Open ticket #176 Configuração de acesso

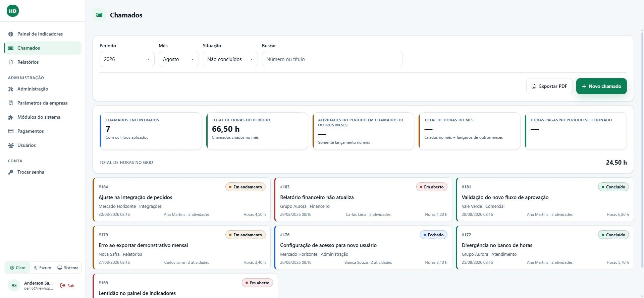click(363, 247)
